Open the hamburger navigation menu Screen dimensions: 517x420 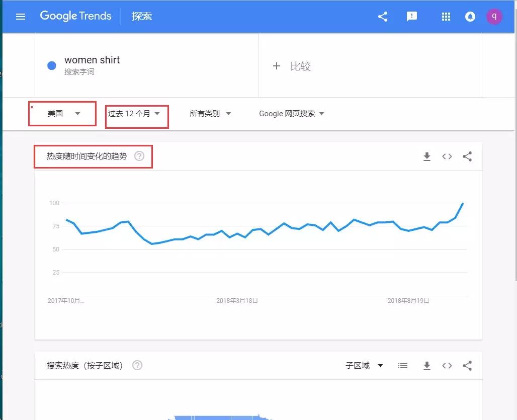(21, 16)
